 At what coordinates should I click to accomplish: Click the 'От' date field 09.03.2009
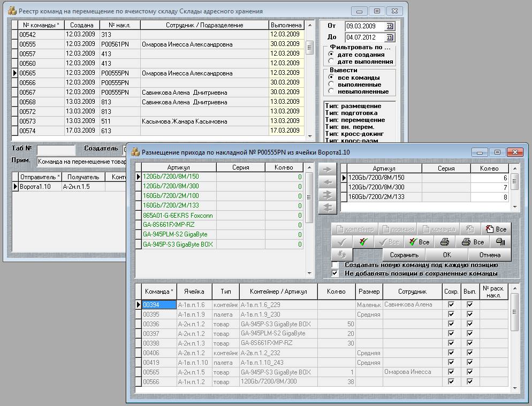(x=365, y=26)
